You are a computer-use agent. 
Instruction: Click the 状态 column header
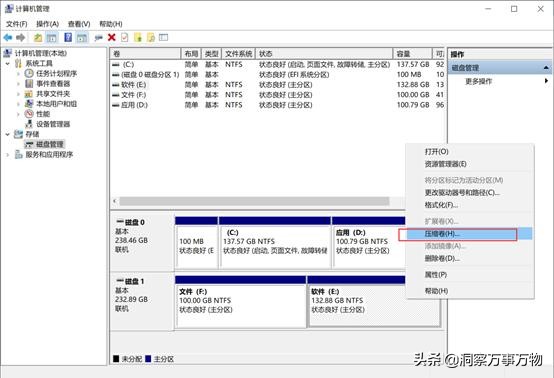324,54
